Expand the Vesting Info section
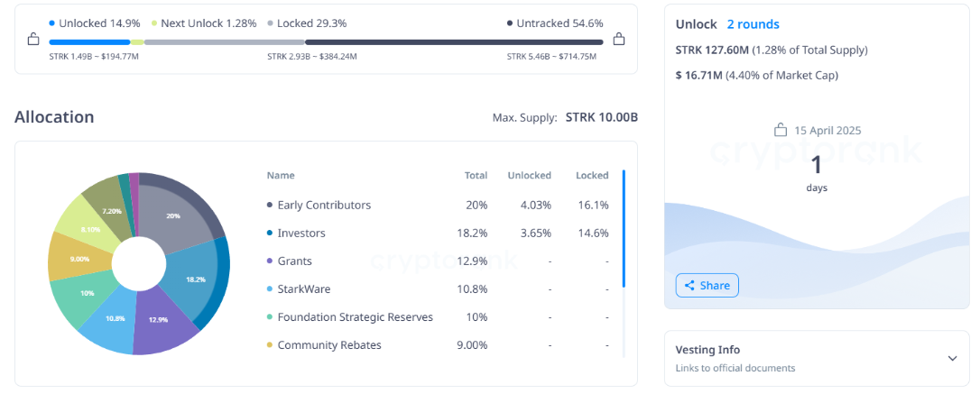The image size is (980, 394). pos(952,358)
